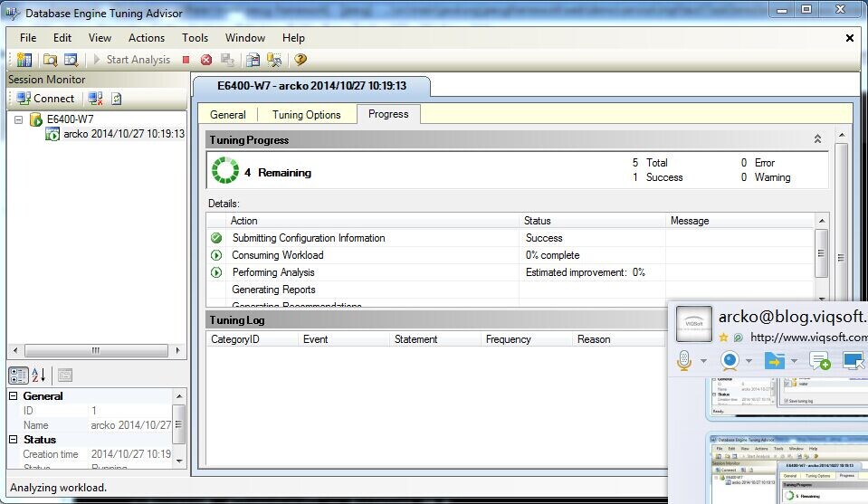Click the Reason column header

coord(619,339)
